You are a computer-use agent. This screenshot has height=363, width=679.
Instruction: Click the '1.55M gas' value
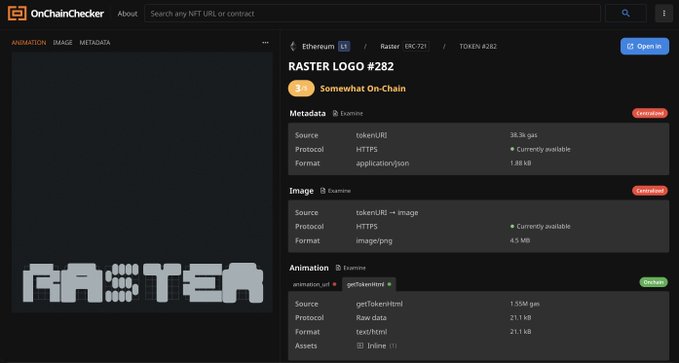[x=525, y=304]
